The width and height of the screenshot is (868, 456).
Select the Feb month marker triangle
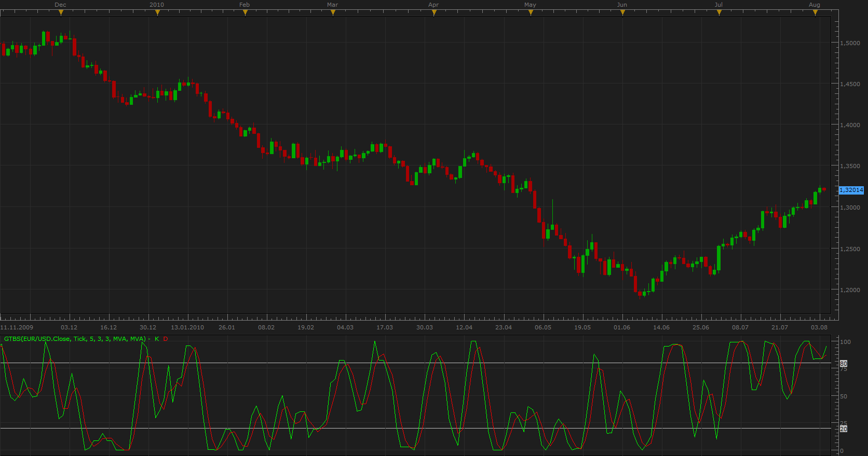pos(245,13)
